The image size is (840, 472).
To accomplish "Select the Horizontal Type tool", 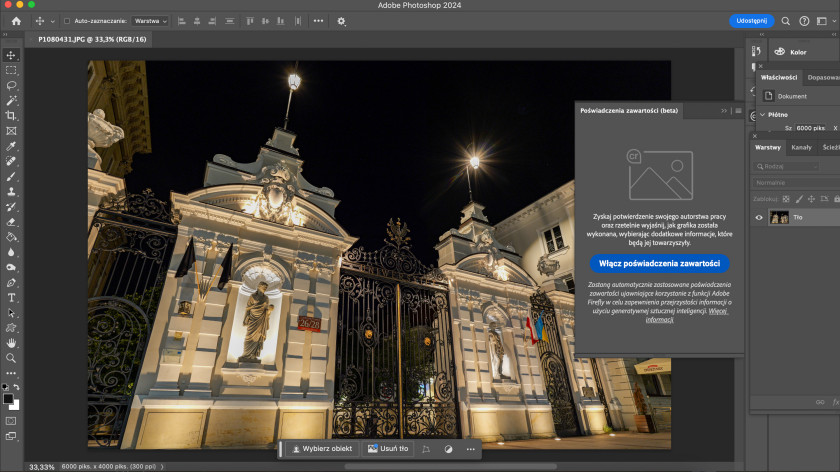I will pos(11,297).
